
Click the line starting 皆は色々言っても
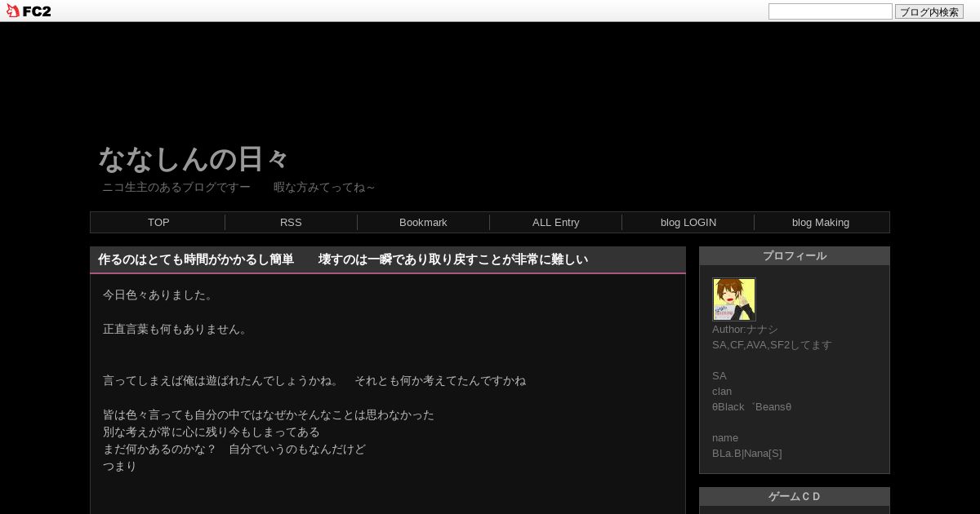click(x=269, y=414)
